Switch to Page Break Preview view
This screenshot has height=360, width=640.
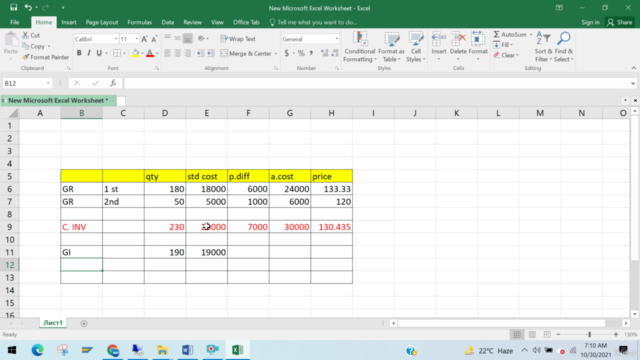click(547, 335)
